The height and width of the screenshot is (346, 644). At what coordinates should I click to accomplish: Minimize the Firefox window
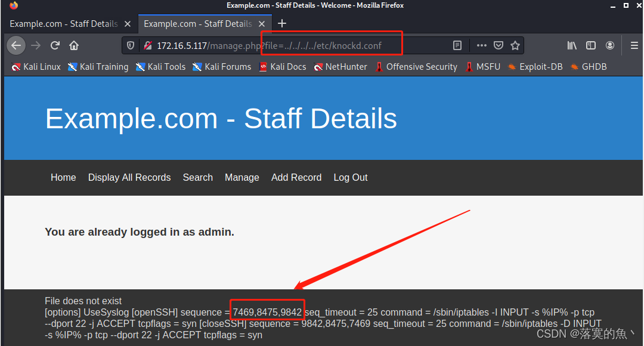point(613,5)
